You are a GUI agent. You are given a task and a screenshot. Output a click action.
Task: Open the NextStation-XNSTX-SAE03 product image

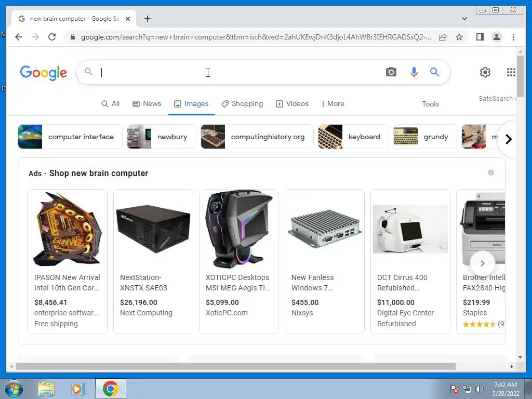(x=153, y=229)
